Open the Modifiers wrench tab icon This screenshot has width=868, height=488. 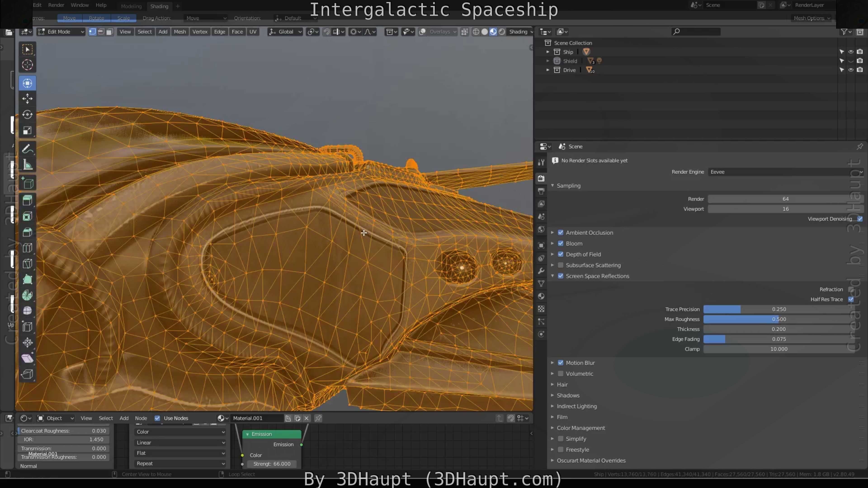(541, 271)
